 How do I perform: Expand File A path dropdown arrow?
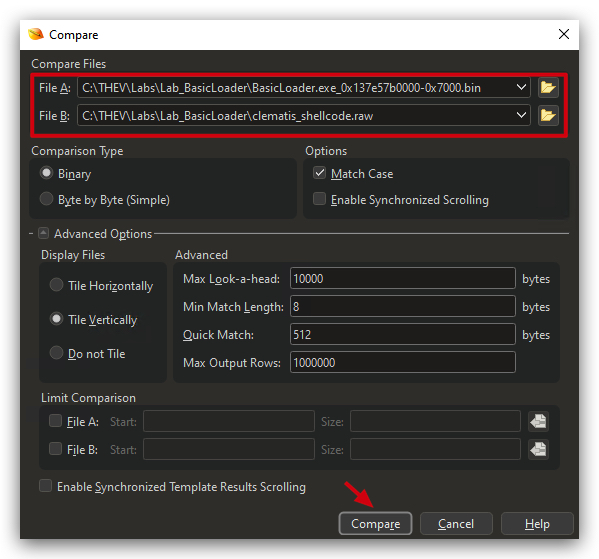[521, 87]
